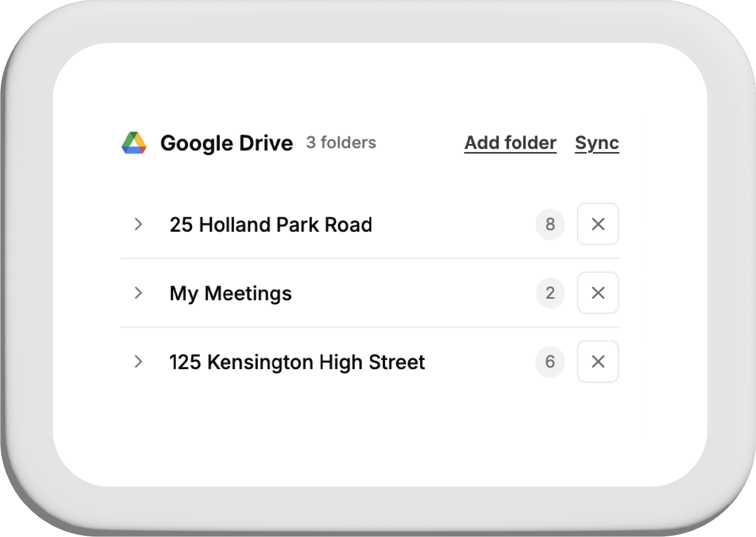Click the X icon next to My Meetings
The height and width of the screenshot is (537, 756).
pos(598,293)
